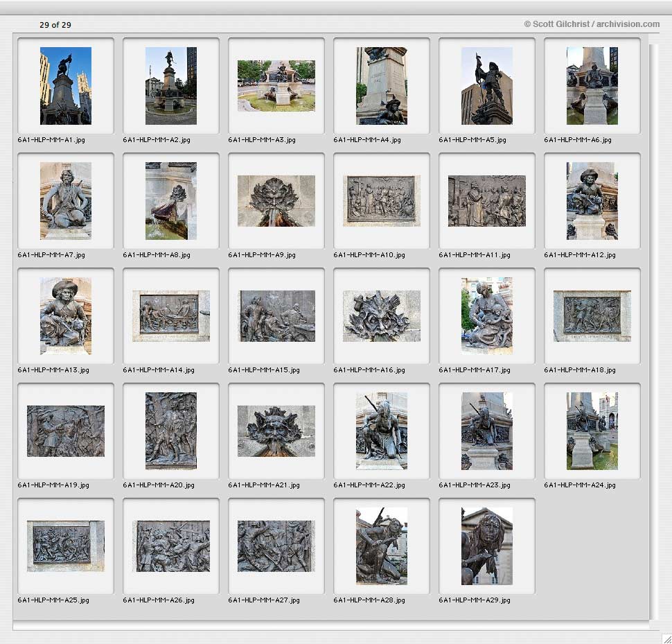Viewport: 672px width, 644px height.
Task: Select thumbnail 6A1-HLP-MM-A25.jpg battle relief
Action: pos(66,546)
